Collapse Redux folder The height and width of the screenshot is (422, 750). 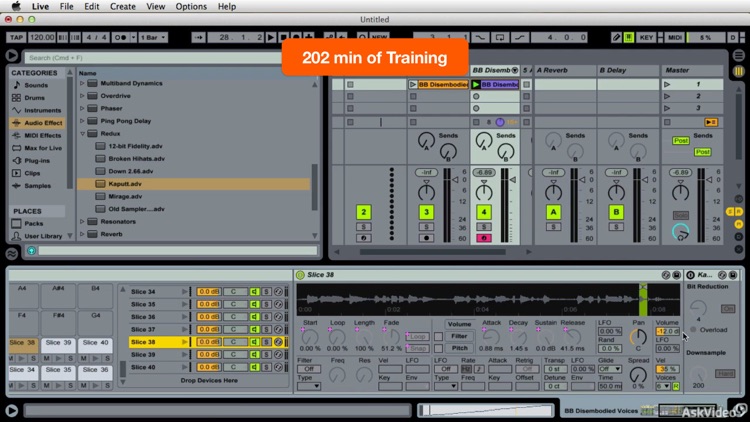[82, 133]
